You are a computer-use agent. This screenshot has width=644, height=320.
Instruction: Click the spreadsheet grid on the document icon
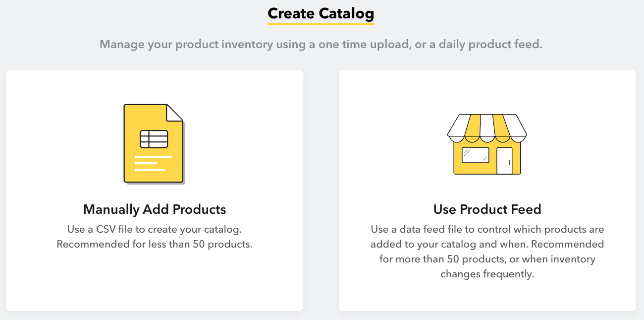pos(154,139)
